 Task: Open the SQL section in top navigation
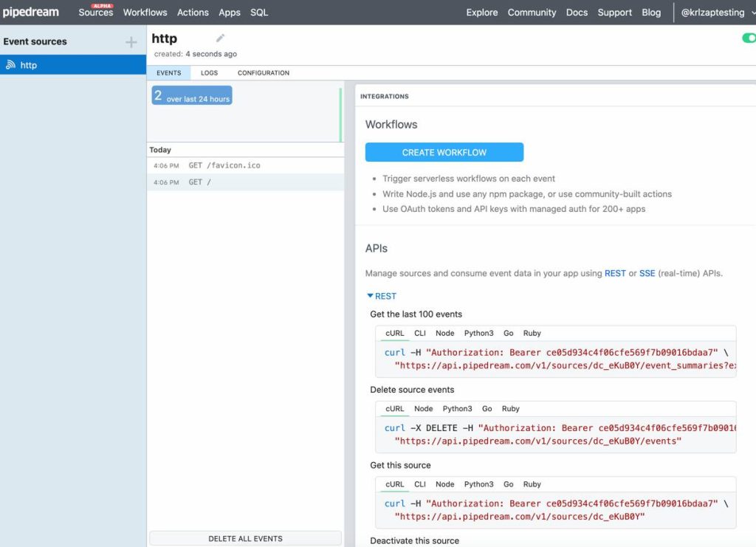point(258,13)
